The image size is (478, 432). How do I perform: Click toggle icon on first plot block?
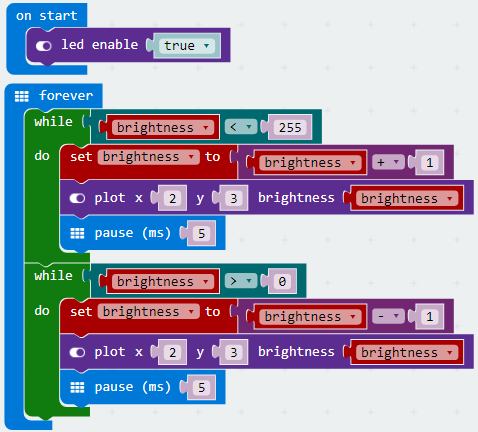coord(77,198)
